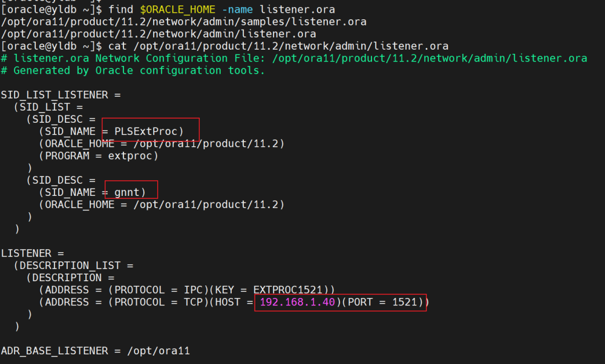Click the '(DESCRIPTION =' line
Image resolution: width=605 pixels, height=364 pixels.
pos(70,278)
